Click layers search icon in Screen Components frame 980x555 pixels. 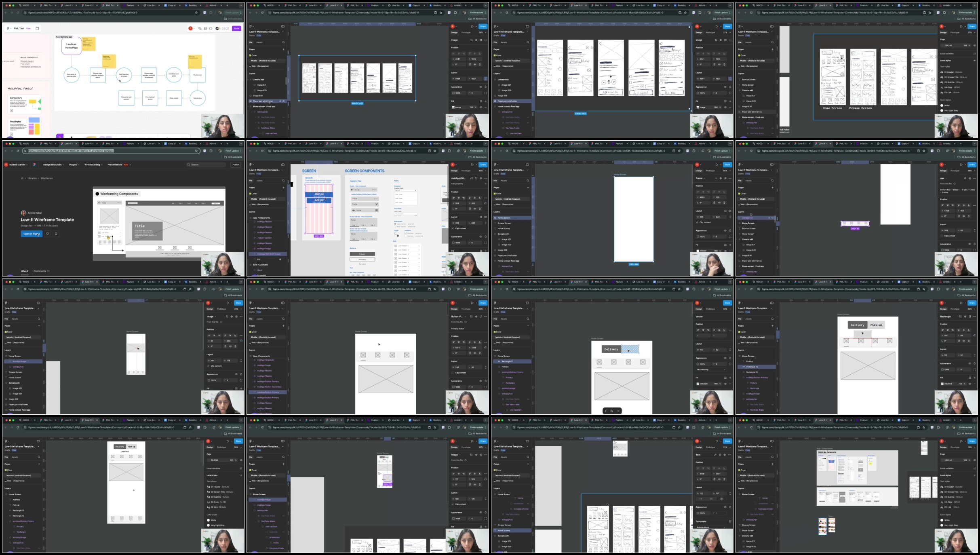click(x=283, y=181)
